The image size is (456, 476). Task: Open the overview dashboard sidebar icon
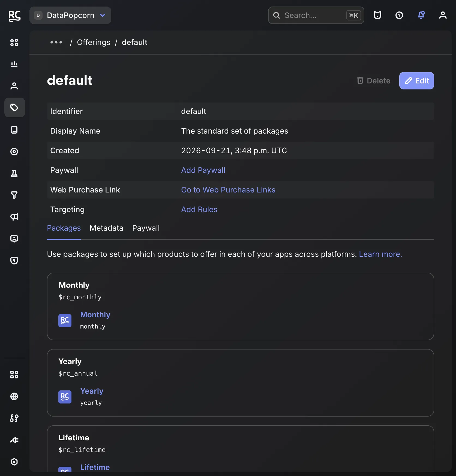click(x=14, y=43)
